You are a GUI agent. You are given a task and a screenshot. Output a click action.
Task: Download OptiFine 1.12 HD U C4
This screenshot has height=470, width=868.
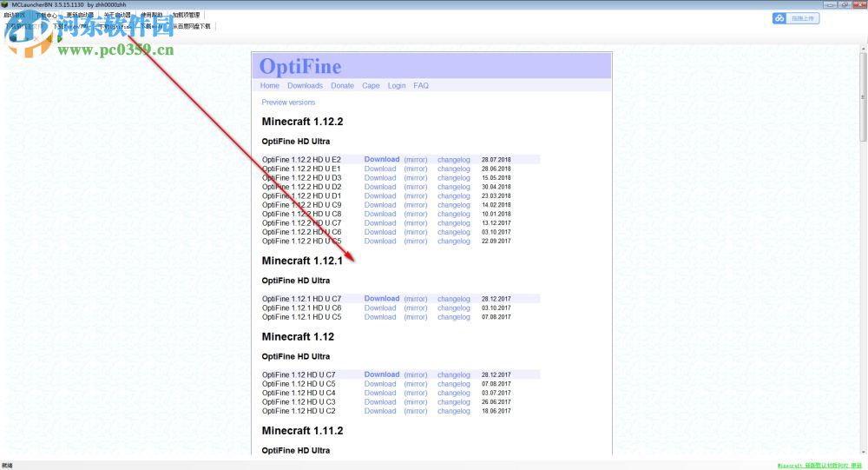pyautogui.click(x=380, y=393)
